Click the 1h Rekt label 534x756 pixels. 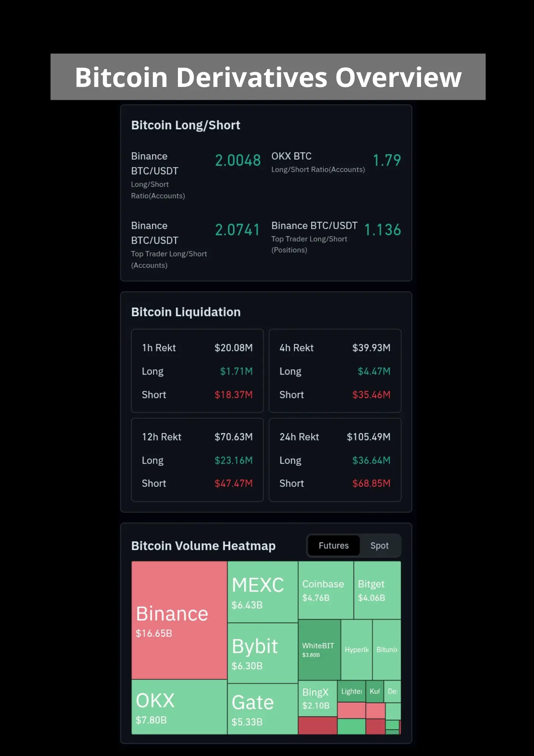tap(159, 348)
